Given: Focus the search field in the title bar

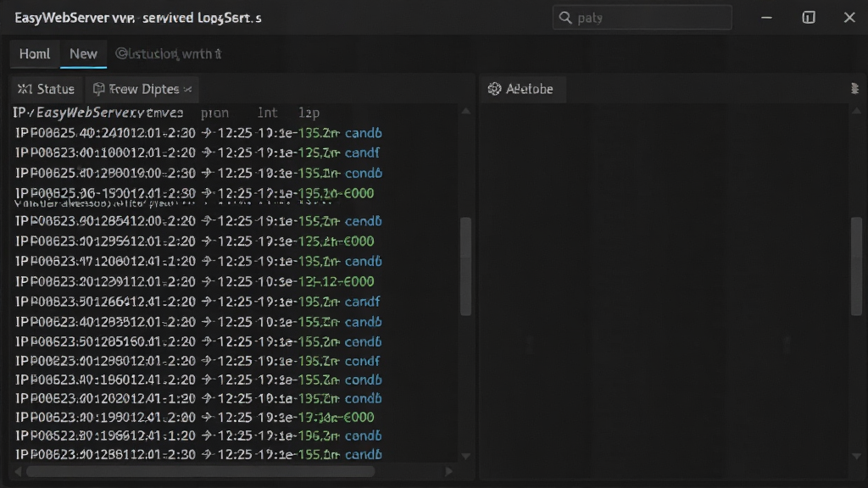Looking at the screenshot, I should click(643, 18).
